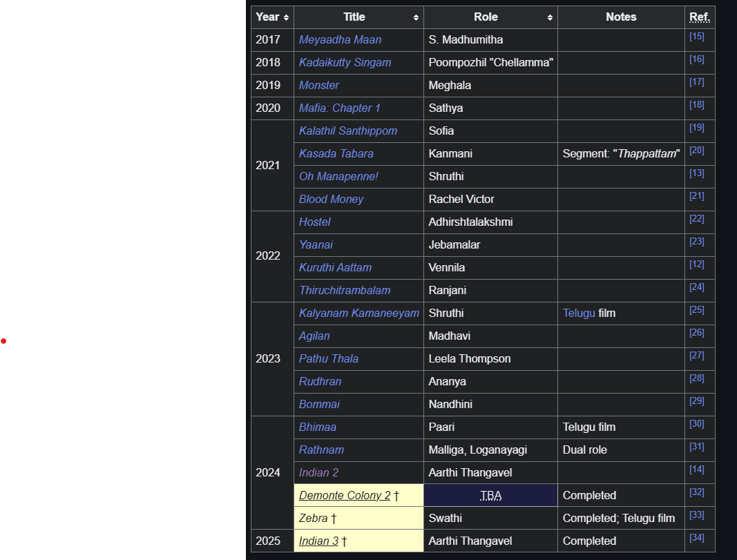The height and width of the screenshot is (560, 737).
Task: Click the highlighted TBA role cell
Action: [490, 496]
